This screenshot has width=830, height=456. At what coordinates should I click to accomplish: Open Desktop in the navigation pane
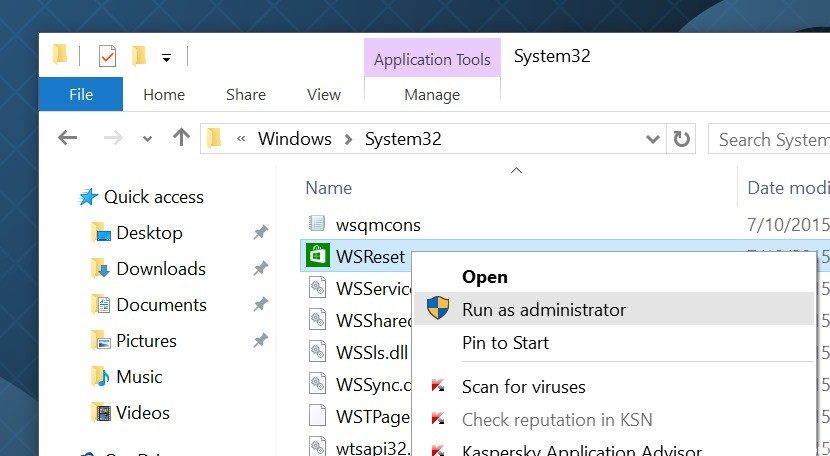[x=149, y=233]
